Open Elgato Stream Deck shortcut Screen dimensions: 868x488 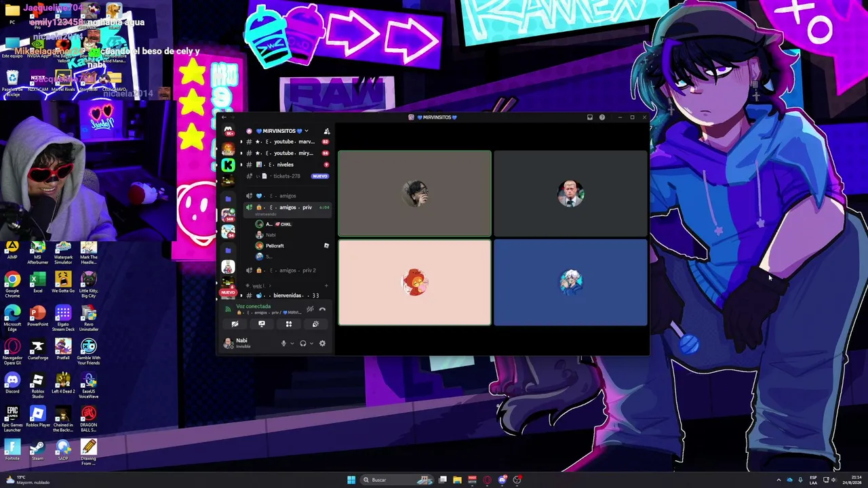(x=63, y=319)
